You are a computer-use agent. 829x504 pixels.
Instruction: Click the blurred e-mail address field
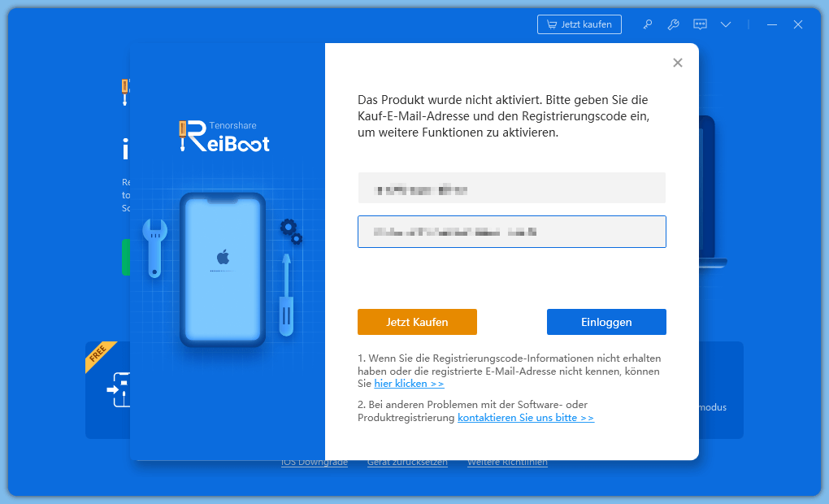(512, 188)
